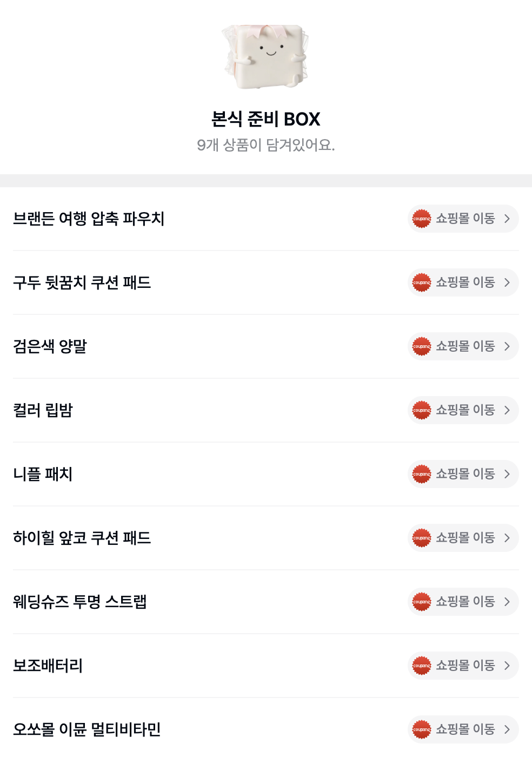Select the 하이힐 앞코 쿠션 패드 item name
The width and height of the screenshot is (532, 763).
(x=82, y=538)
